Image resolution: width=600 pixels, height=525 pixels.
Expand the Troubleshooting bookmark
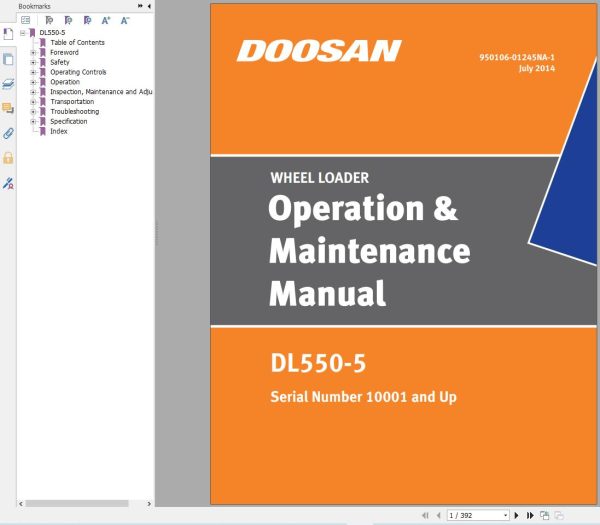(33, 112)
